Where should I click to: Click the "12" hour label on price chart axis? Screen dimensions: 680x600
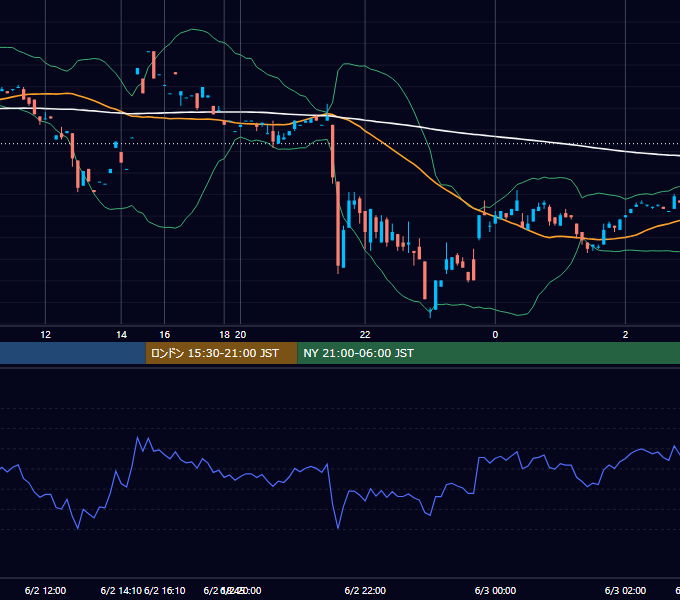(46, 335)
